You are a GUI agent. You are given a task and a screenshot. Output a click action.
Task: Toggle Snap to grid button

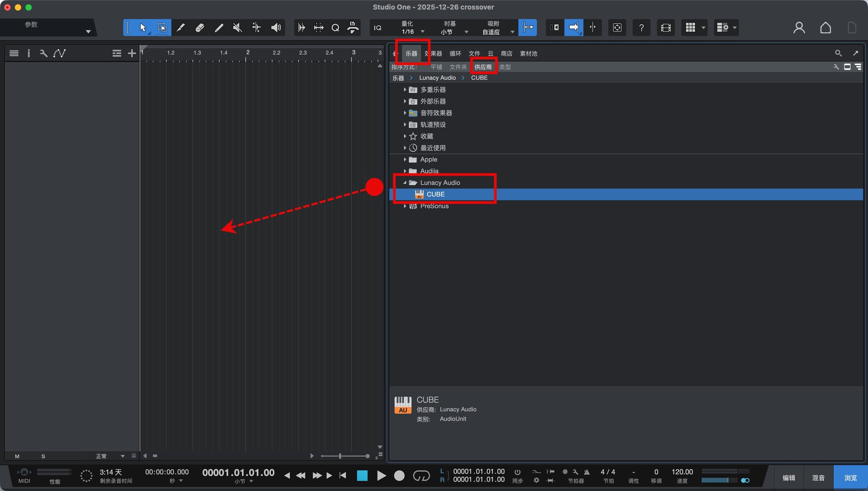point(528,28)
